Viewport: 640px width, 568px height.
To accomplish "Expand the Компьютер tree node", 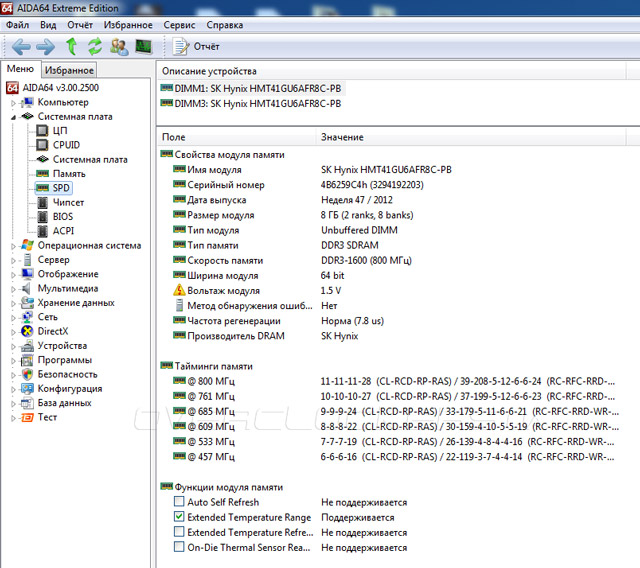I will pos(13,103).
